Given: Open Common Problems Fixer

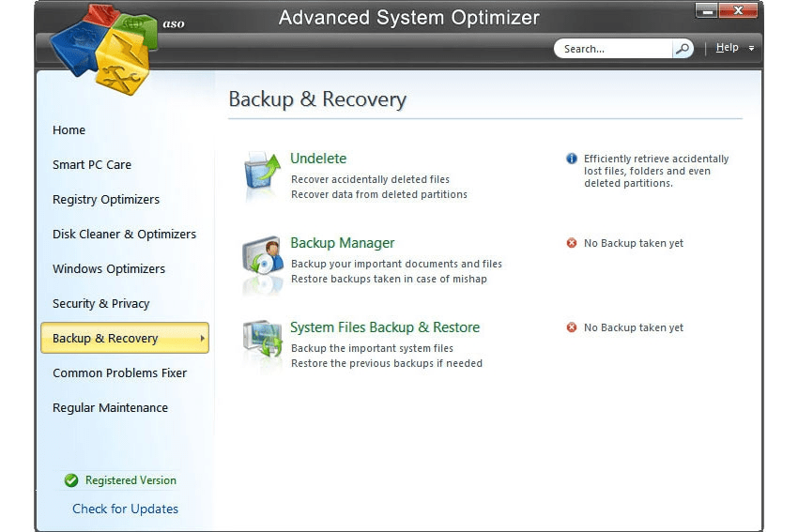Looking at the screenshot, I should 119,372.
